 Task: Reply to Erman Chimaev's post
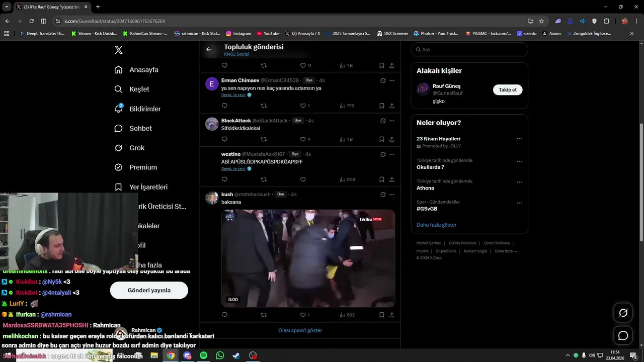(x=224, y=106)
